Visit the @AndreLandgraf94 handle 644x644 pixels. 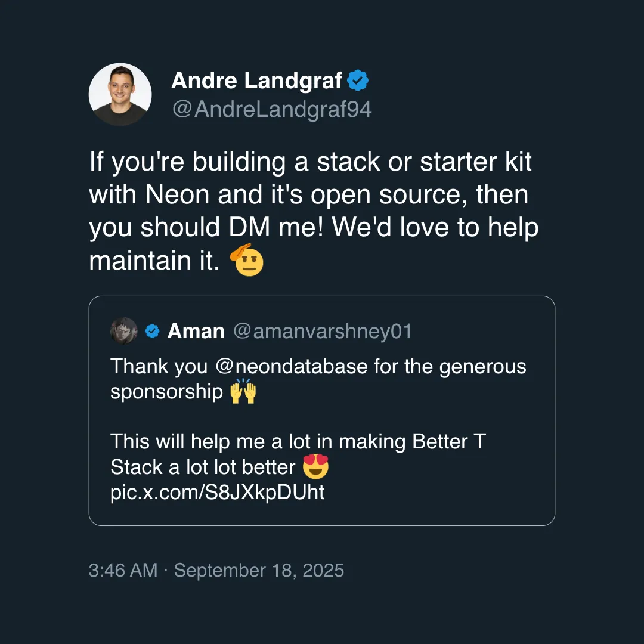pos(271,109)
